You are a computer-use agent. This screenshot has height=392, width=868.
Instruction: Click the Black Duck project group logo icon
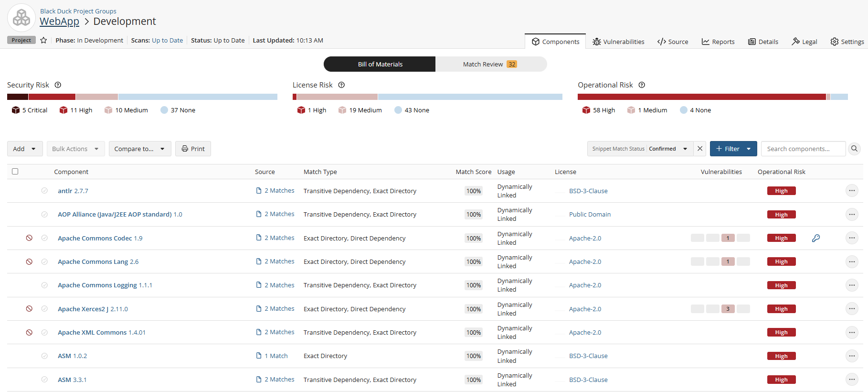(21, 18)
